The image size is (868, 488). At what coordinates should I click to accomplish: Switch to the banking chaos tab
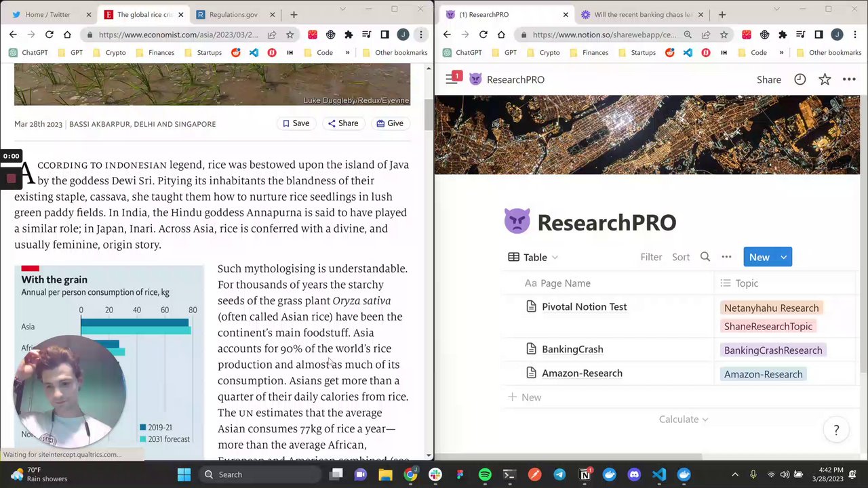pyautogui.click(x=642, y=14)
